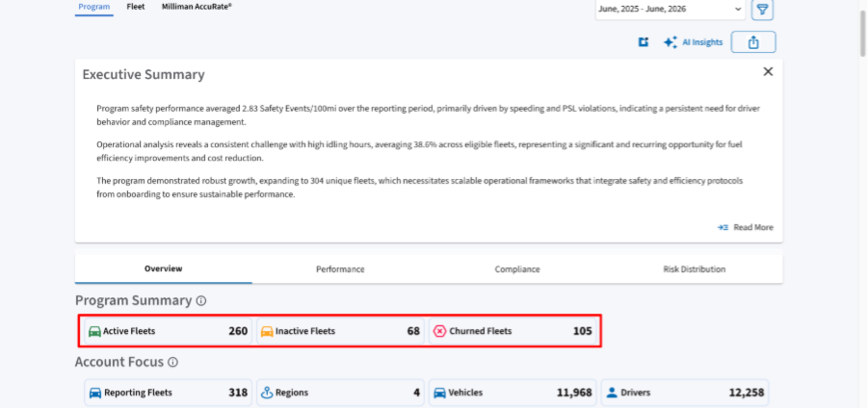Image resolution: width=868 pixels, height=408 pixels.
Task: Click the Drivers person icon
Action: point(612,393)
